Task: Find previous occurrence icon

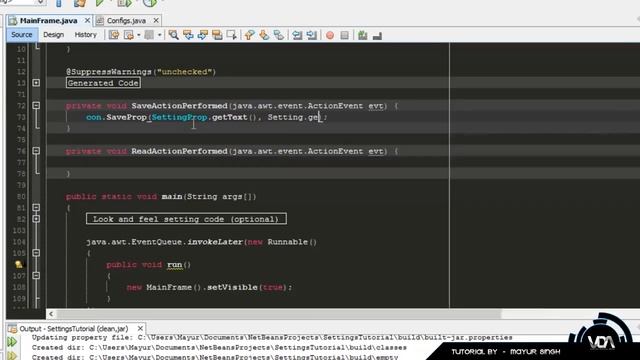Action: (188, 35)
